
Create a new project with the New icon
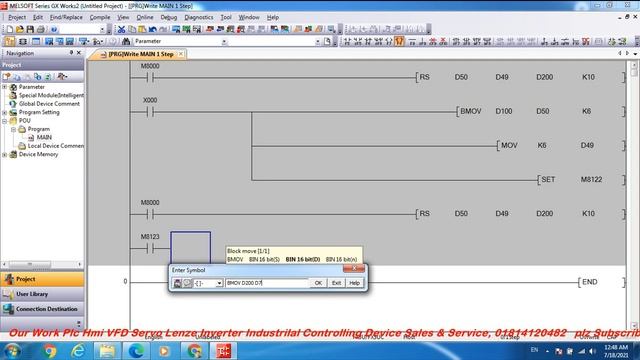click(x=9, y=29)
